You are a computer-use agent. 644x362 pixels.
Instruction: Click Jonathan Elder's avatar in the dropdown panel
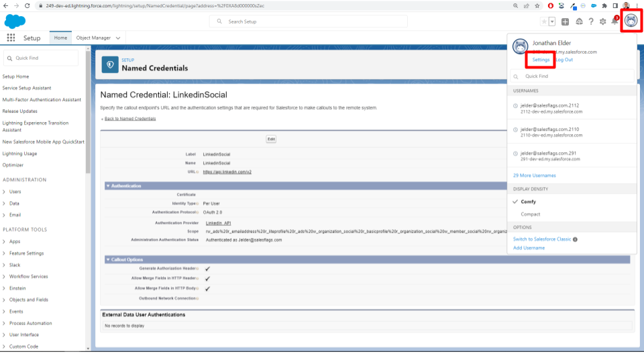(x=521, y=47)
